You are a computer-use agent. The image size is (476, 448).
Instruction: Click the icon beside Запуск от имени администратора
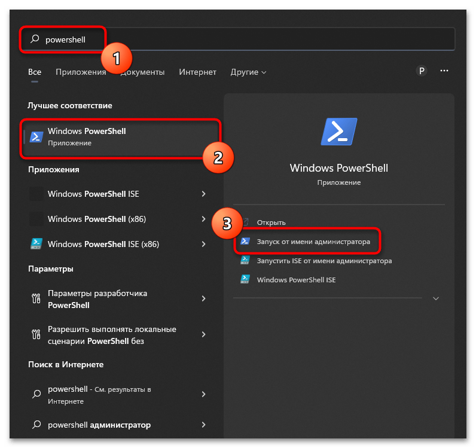point(245,241)
